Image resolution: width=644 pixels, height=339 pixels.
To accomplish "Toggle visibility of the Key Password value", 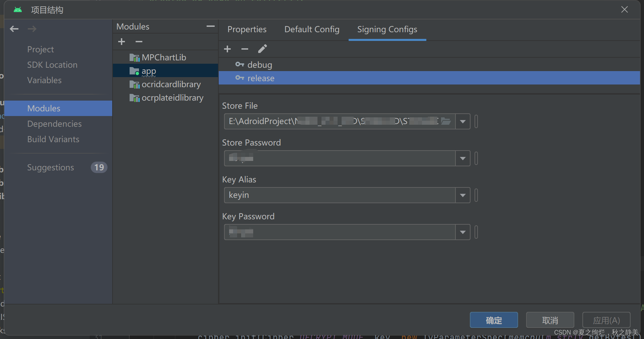I will [x=476, y=232].
